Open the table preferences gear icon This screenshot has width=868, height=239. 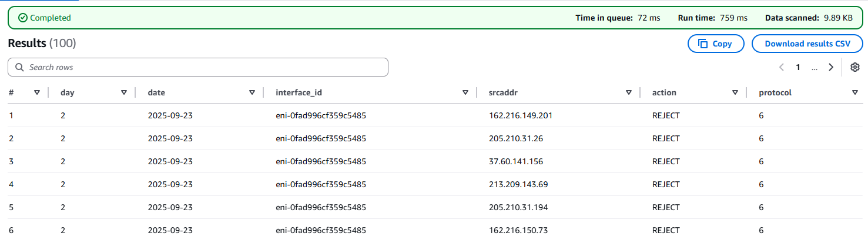pyautogui.click(x=855, y=67)
